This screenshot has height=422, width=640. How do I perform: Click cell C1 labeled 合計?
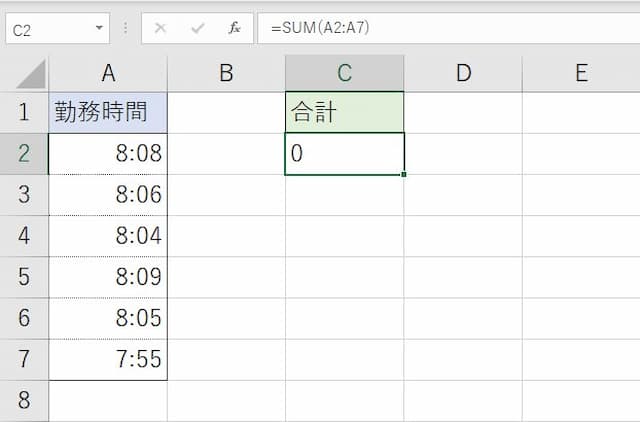tap(344, 112)
